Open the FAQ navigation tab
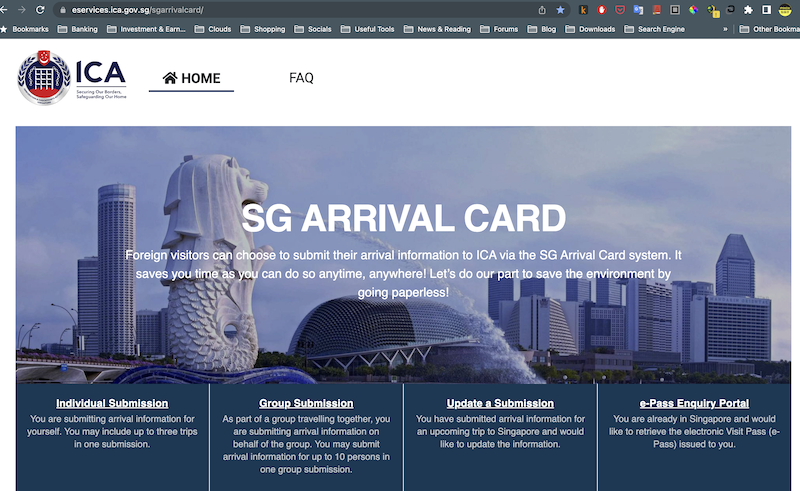The width and height of the screenshot is (800, 491). coord(301,78)
